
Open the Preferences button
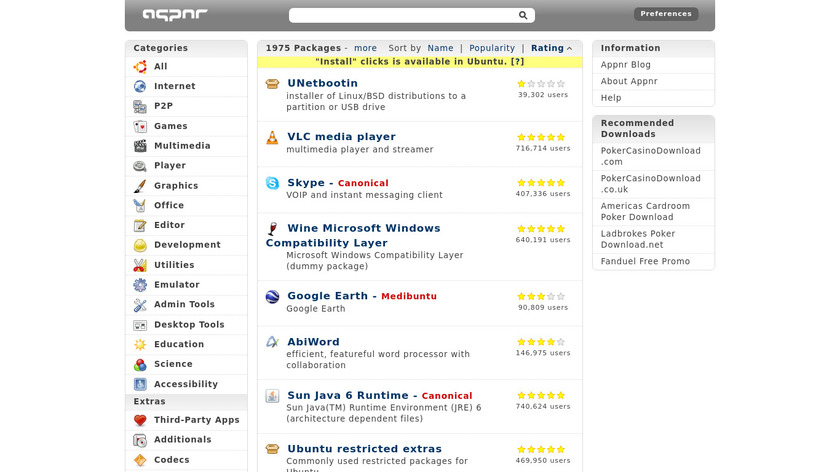pos(666,14)
